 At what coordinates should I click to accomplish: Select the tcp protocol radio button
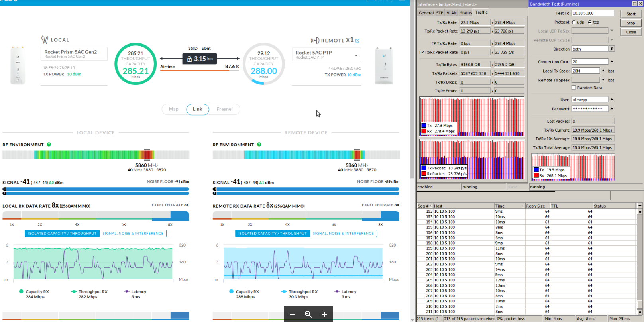coord(590,22)
